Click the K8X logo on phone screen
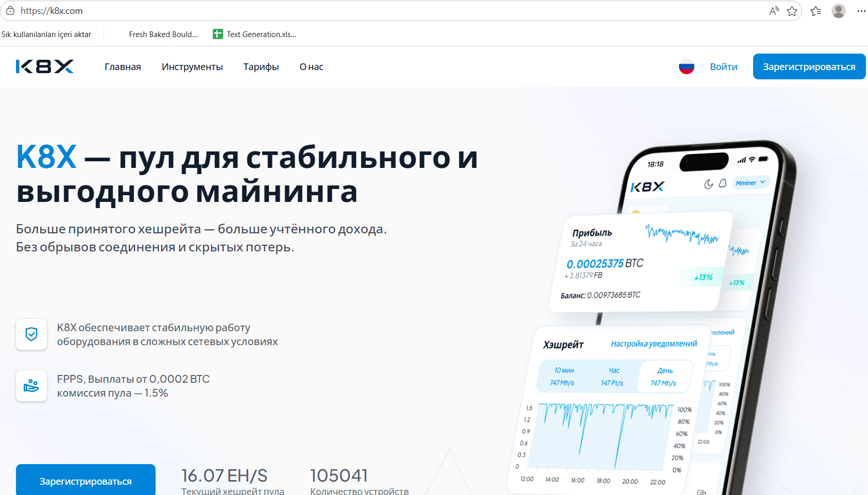This screenshot has width=868, height=495. pos(648,186)
